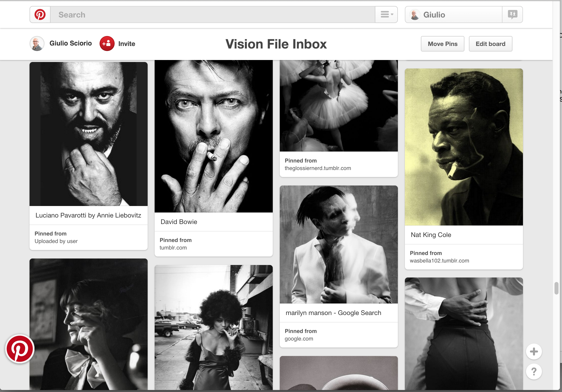Open the Nat King Cole pin image
Viewport: 562px width, 392px height.
pos(464,147)
